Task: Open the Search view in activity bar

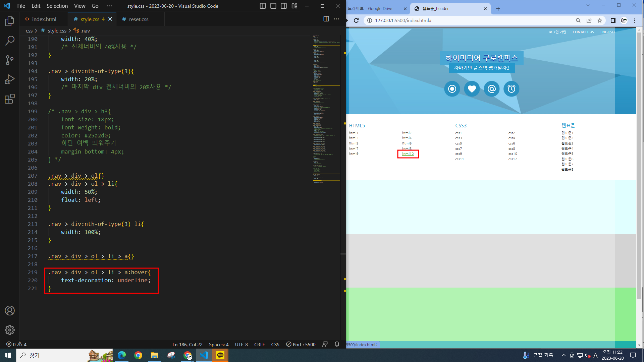Action: click(10, 41)
